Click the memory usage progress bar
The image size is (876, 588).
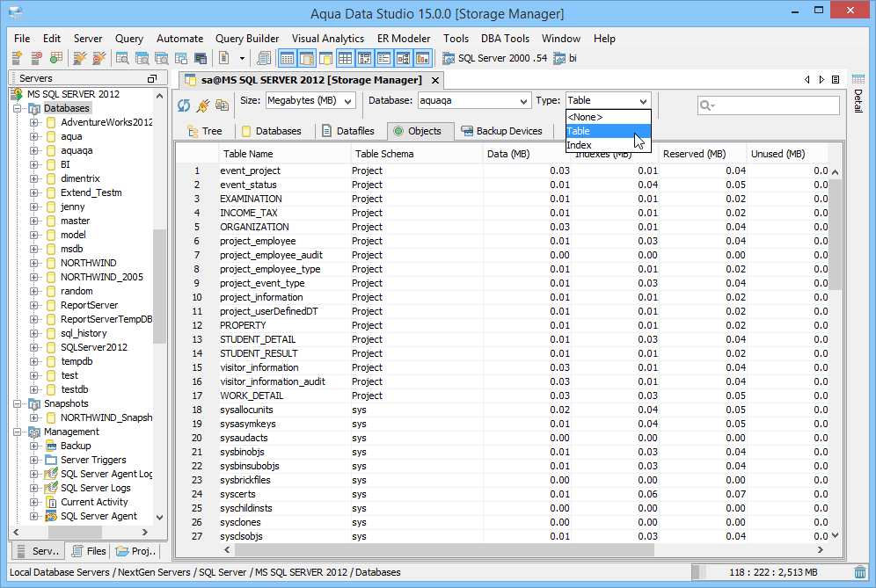click(x=770, y=572)
